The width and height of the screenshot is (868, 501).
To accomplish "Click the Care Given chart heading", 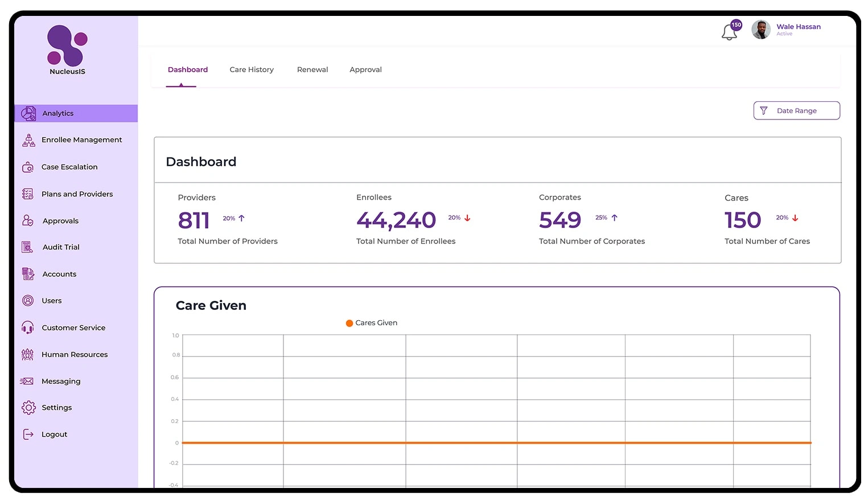I will pyautogui.click(x=211, y=305).
